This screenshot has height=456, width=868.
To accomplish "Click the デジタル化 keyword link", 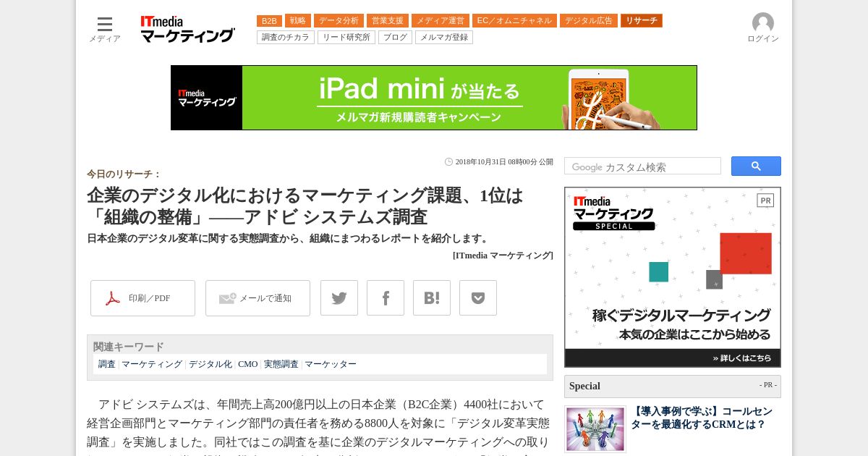I will coord(210,364).
